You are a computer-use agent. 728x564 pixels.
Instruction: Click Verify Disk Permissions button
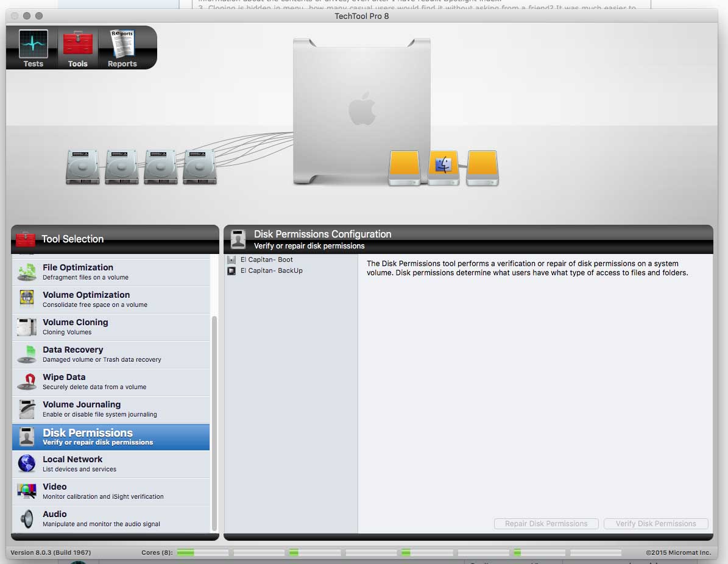click(656, 524)
